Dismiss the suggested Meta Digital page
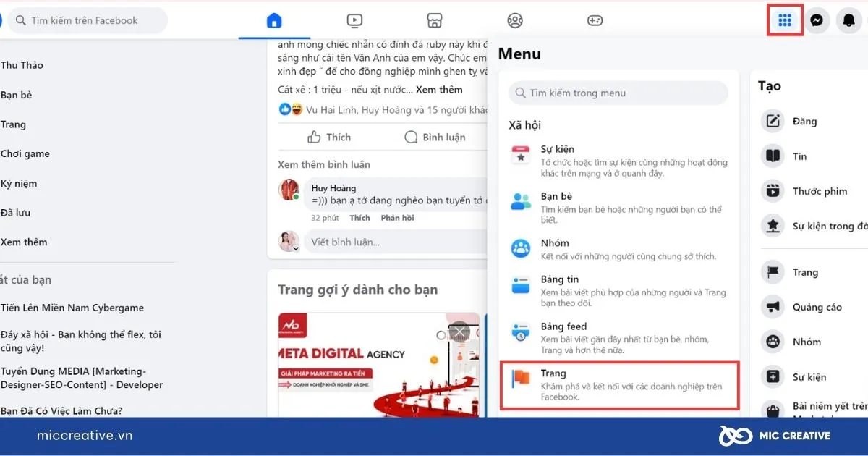Screen dimensions: 868x456 pyautogui.click(x=459, y=332)
